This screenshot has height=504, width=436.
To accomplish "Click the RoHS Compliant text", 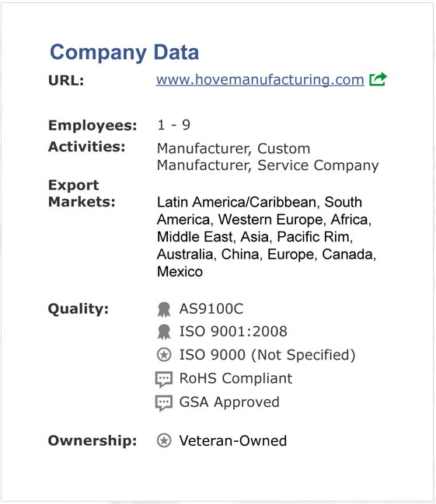I will pos(235,378).
